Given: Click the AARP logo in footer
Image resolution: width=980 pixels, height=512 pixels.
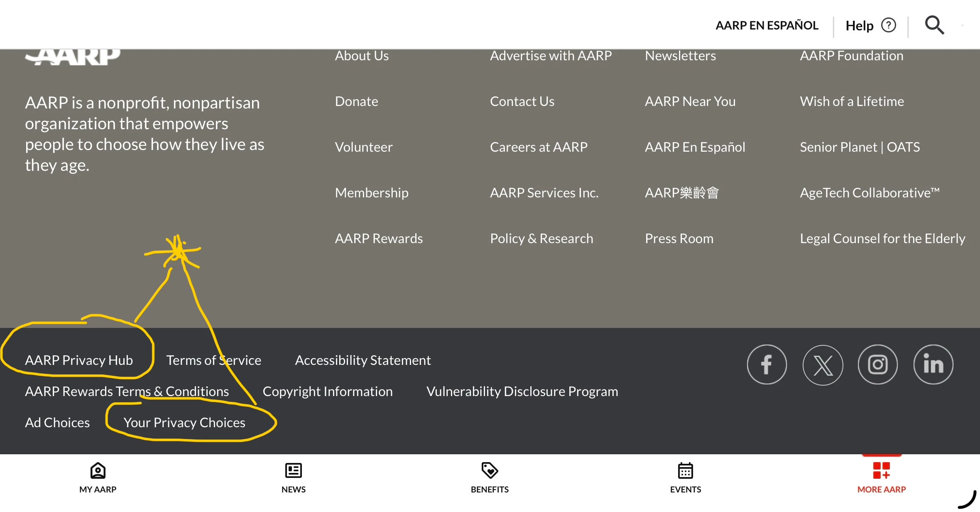Looking at the screenshot, I should 73,57.
